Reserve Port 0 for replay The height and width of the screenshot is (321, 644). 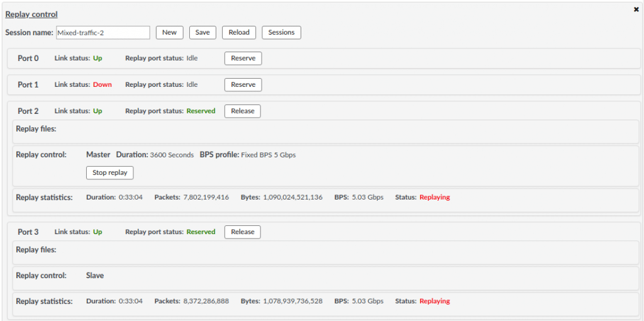tap(243, 59)
